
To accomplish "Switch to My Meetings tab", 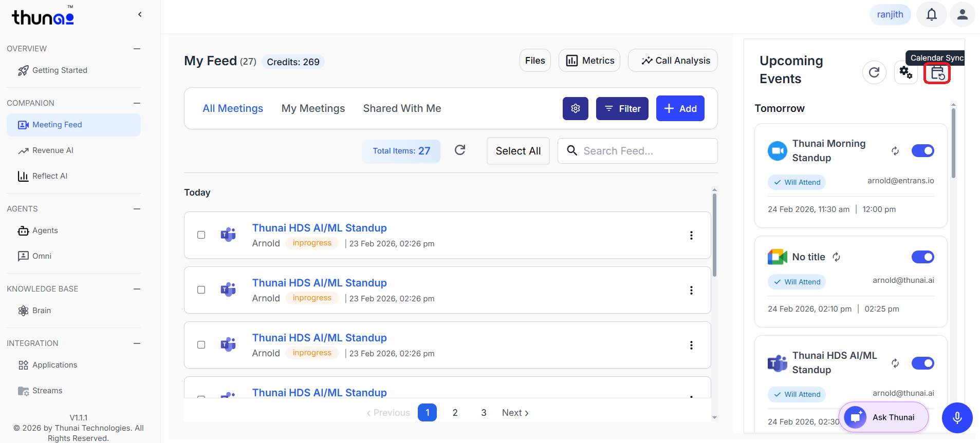I will point(313,108).
